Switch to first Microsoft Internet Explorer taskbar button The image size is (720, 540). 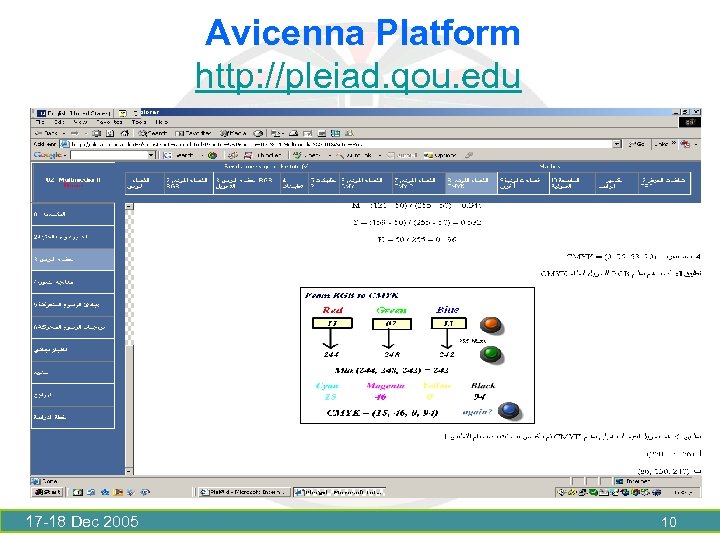click(x=244, y=492)
